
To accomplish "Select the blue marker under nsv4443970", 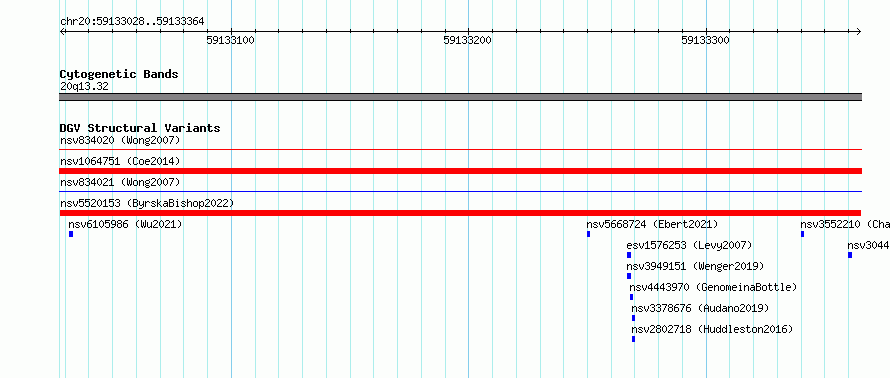I will (631, 297).
